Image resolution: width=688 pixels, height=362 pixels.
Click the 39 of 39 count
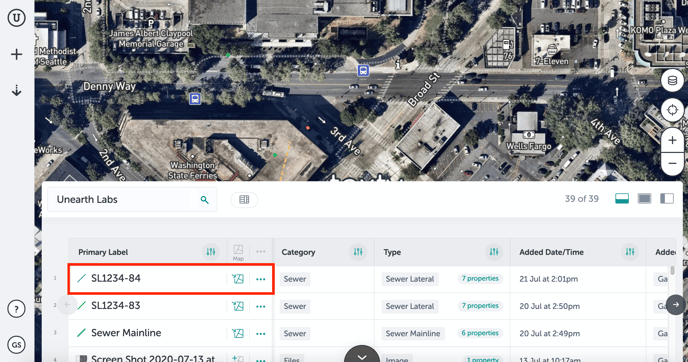point(581,199)
